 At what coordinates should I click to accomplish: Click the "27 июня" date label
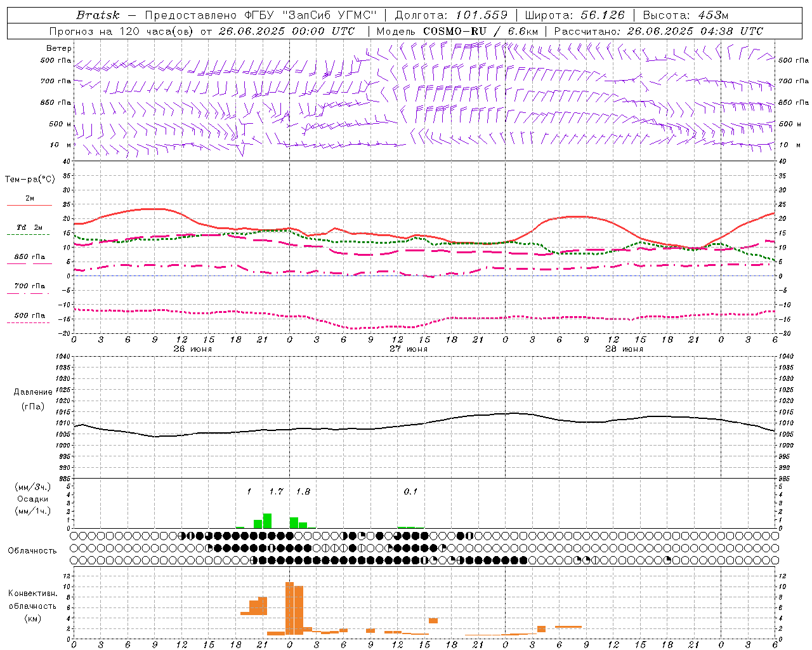click(409, 349)
